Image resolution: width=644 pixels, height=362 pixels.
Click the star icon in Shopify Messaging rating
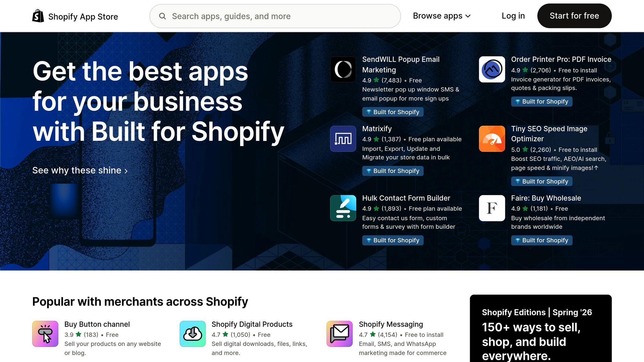click(x=373, y=334)
